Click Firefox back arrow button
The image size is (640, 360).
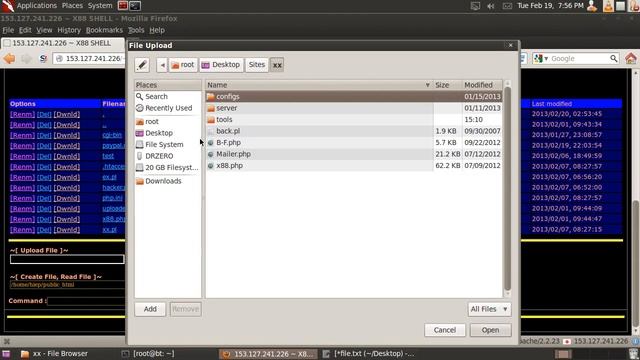pyautogui.click(x=9, y=59)
